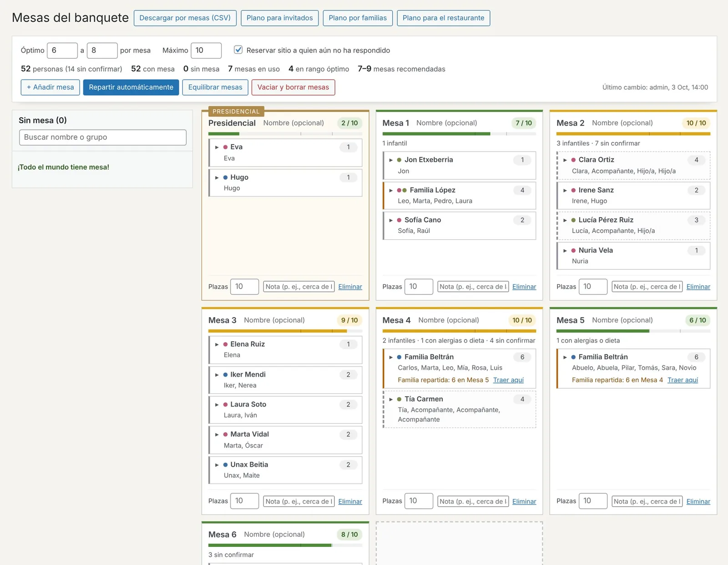Select the Irene Sanz group card
The width and height of the screenshot is (728, 565).
(x=633, y=196)
